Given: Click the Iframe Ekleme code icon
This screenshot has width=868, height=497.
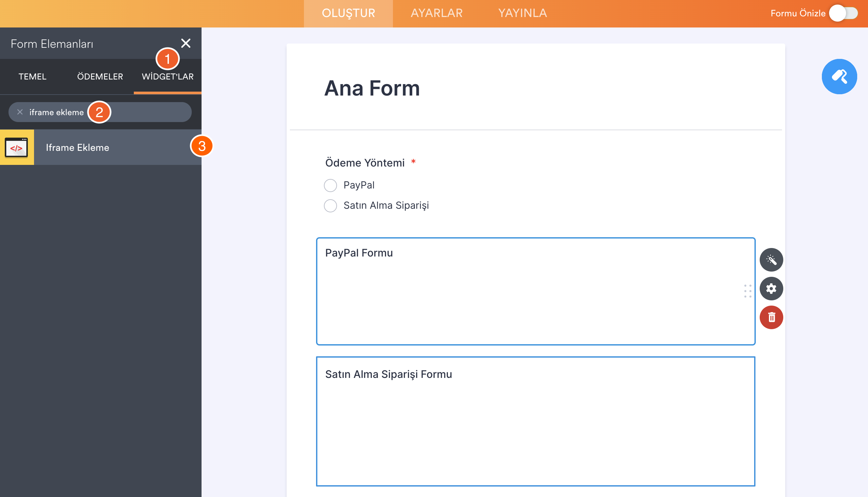Looking at the screenshot, I should point(17,148).
